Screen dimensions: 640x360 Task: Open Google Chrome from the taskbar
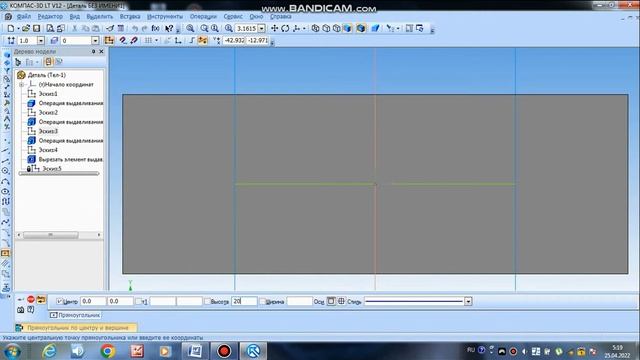(108, 351)
